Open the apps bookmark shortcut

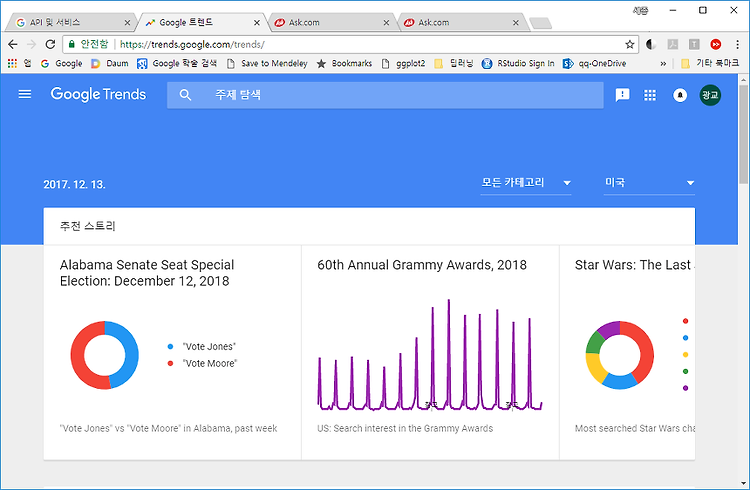tap(19, 63)
